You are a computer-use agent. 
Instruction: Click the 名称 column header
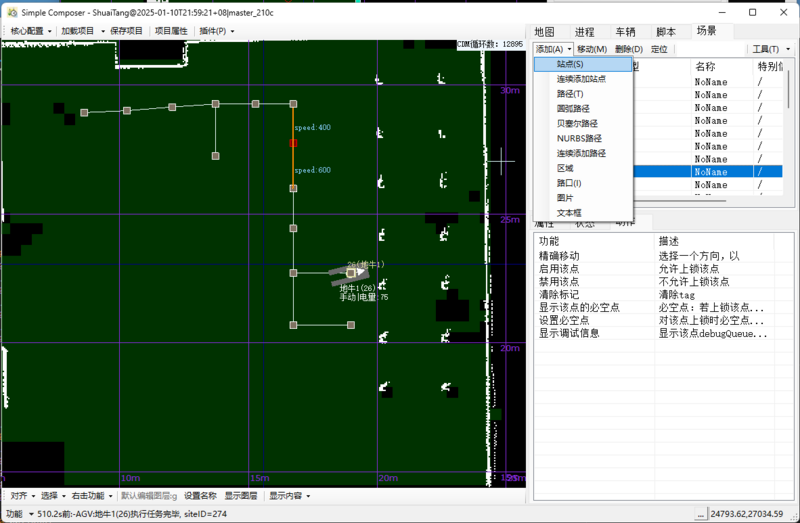(x=721, y=66)
